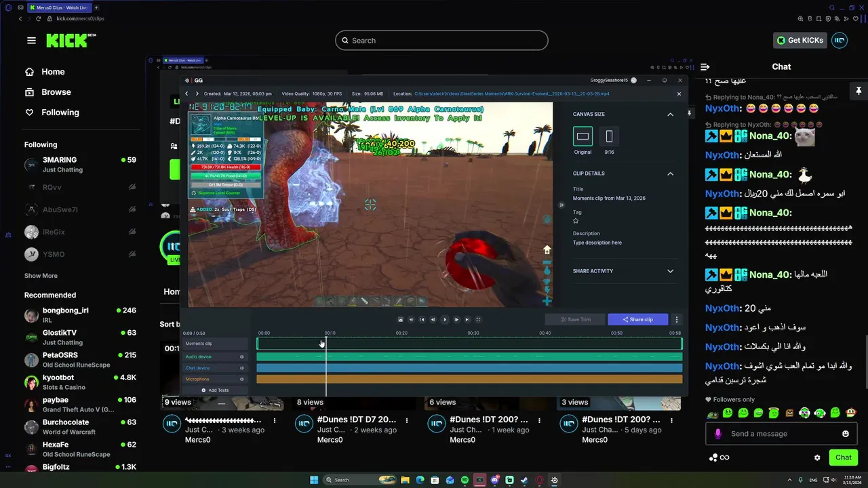
Task: Skip to clip end
Action: (467, 319)
